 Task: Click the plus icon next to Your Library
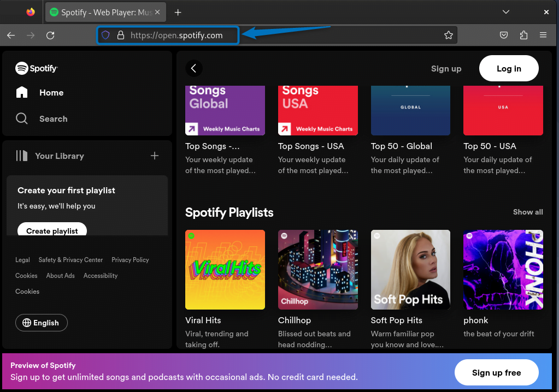pyautogui.click(x=155, y=156)
